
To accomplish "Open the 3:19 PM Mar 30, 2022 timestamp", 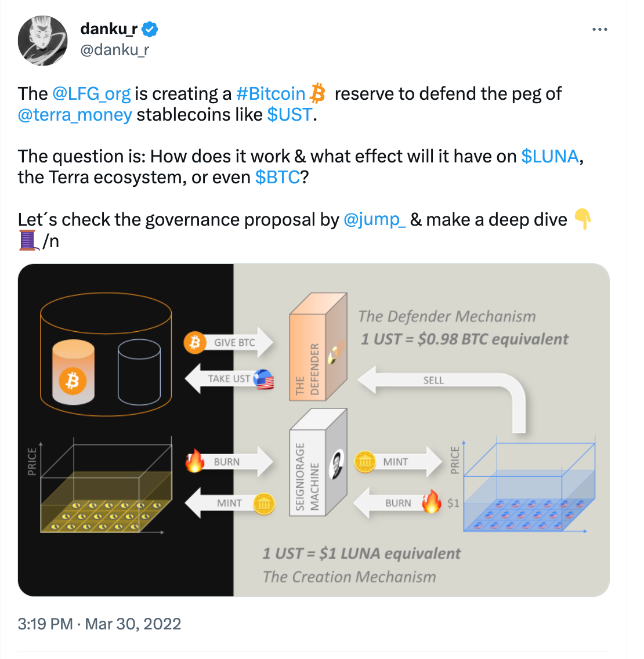I will (x=99, y=624).
